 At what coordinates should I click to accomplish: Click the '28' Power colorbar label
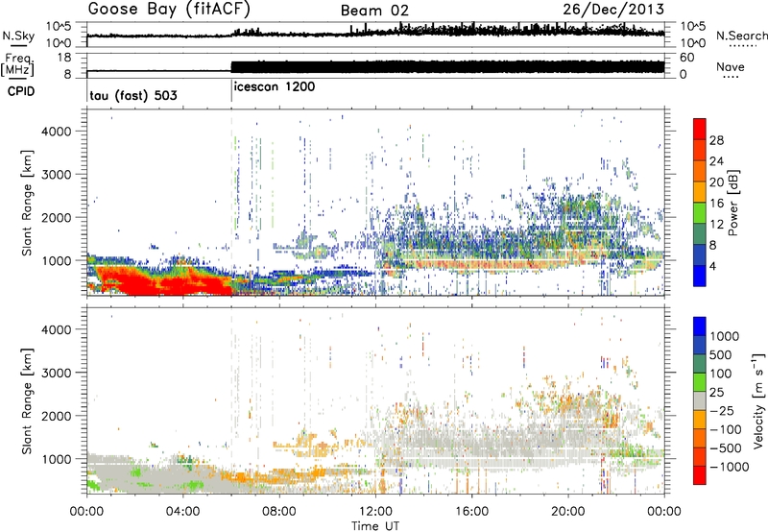click(x=716, y=140)
